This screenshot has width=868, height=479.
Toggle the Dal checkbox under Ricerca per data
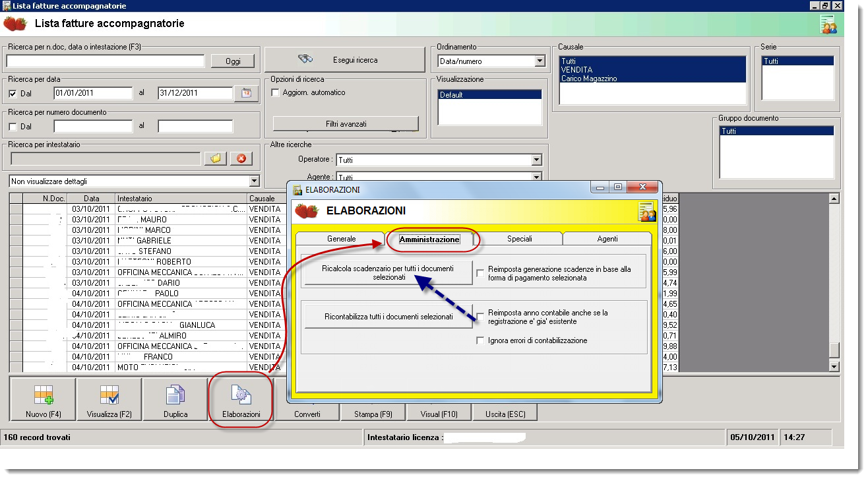point(13,94)
